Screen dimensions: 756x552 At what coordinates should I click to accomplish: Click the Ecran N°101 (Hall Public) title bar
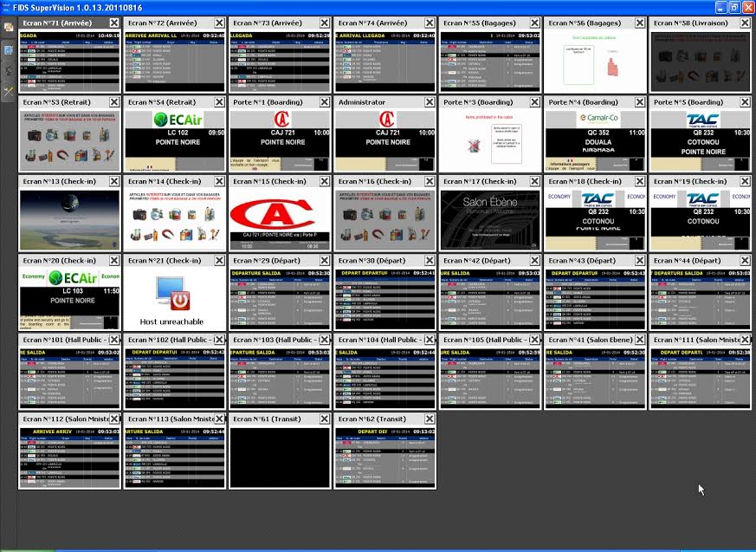click(61, 341)
